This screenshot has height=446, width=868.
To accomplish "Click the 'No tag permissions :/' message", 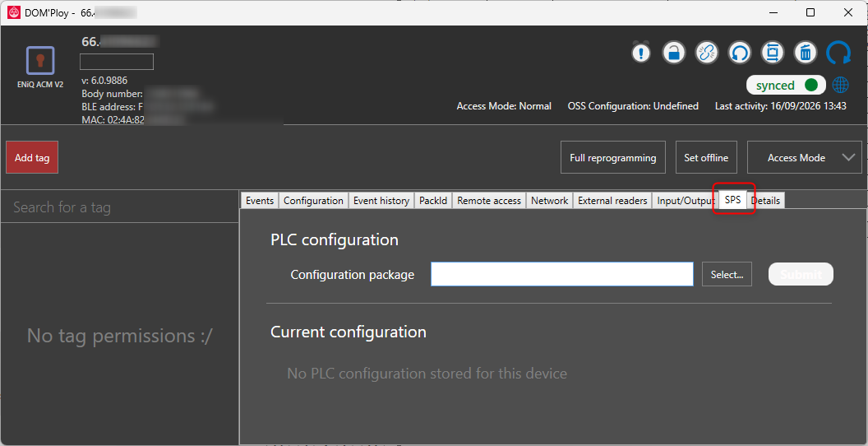I will pos(119,336).
